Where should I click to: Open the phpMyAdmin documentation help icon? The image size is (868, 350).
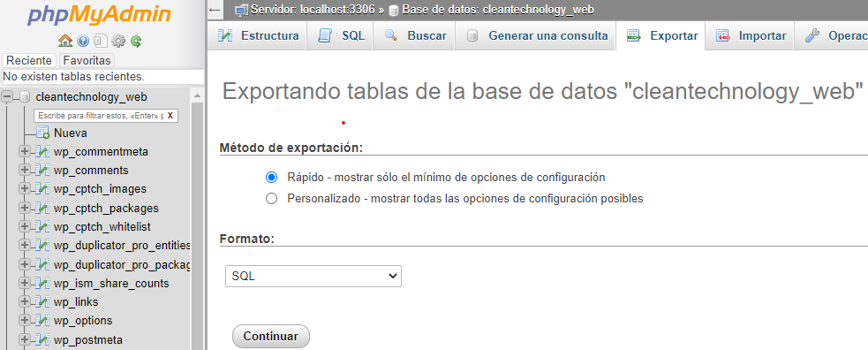[x=83, y=41]
